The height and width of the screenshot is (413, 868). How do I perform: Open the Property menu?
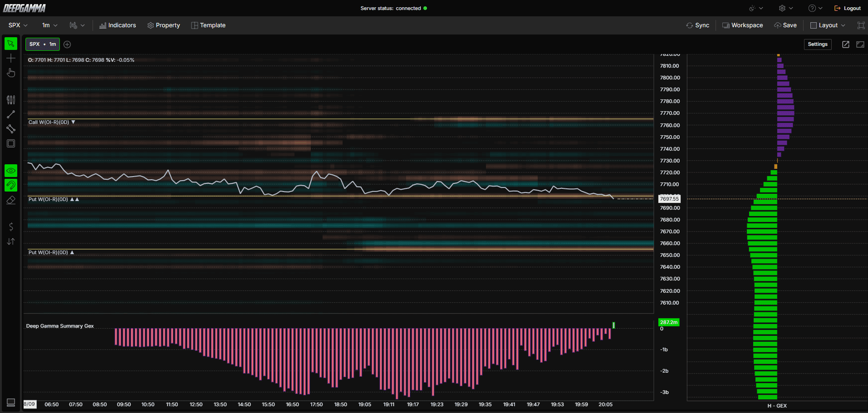[x=164, y=25]
